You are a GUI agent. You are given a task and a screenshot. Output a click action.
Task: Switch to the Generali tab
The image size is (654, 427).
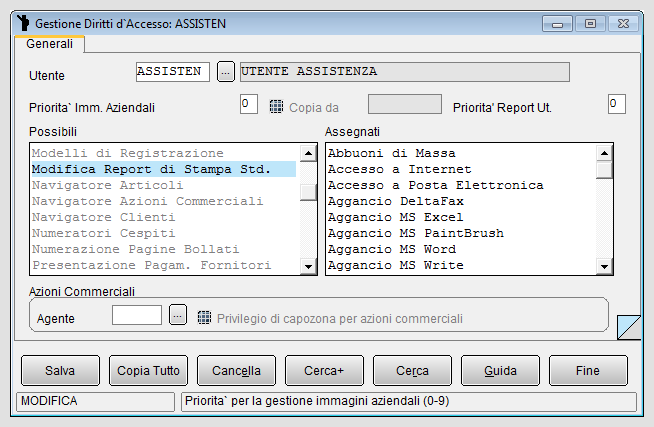(x=49, y=44)
